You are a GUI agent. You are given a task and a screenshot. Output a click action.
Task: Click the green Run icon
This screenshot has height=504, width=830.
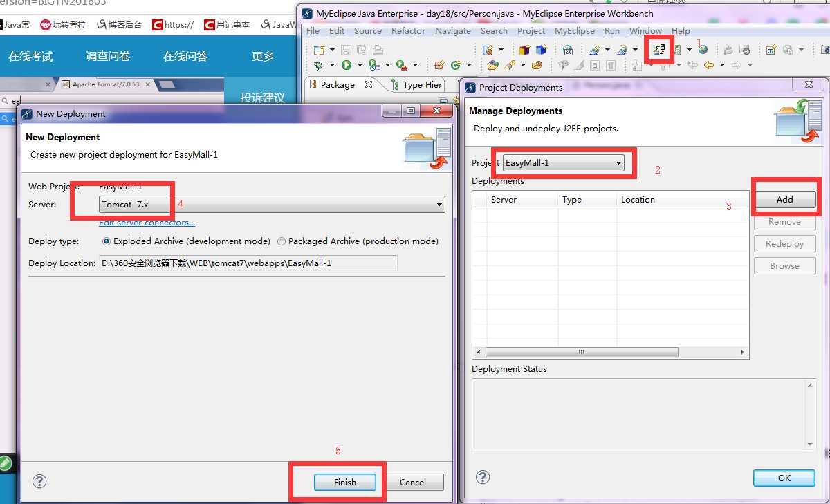point(347,65)
